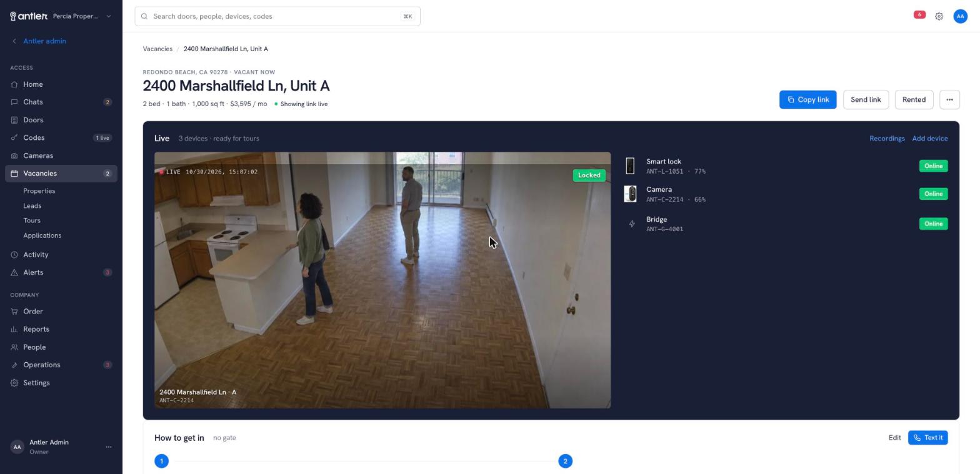Open the notifications badge showing 6
The image size is (980, 474).
click(x=919, y=14)
